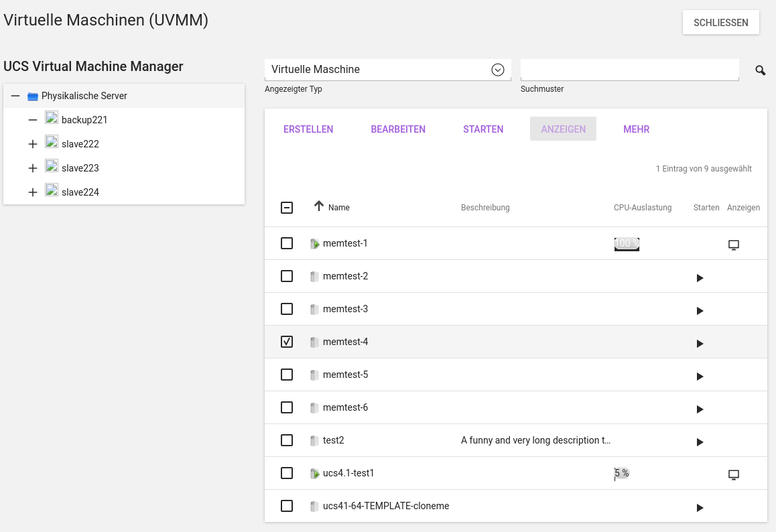Focus the Suchmuster search field
The image size is (776, 532).
[x=629, y=70]
